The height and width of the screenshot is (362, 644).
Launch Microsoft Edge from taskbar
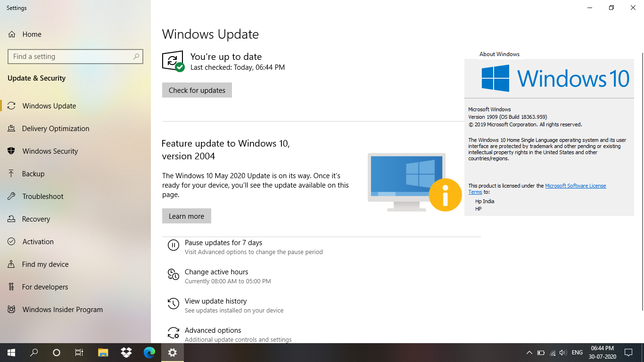click(x=149, y=353)
